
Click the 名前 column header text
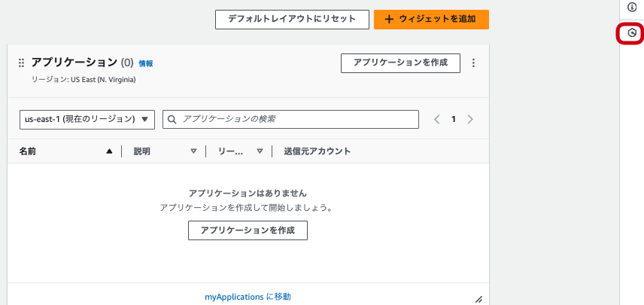[28, 151]
